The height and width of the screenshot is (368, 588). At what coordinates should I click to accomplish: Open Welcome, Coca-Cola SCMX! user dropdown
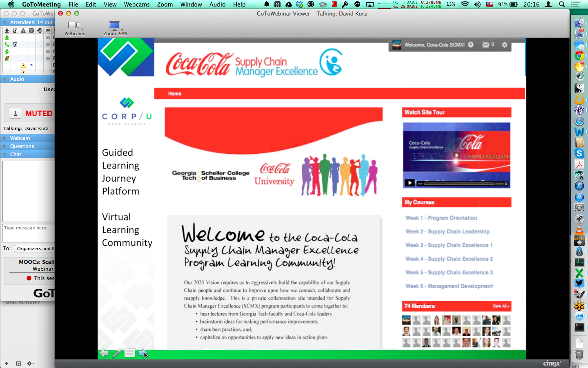(x=471, y=45)
